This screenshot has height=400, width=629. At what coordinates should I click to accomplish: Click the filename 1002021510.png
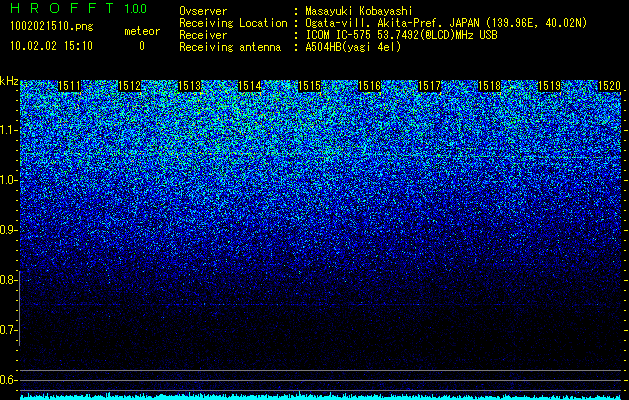pos(52,26)
